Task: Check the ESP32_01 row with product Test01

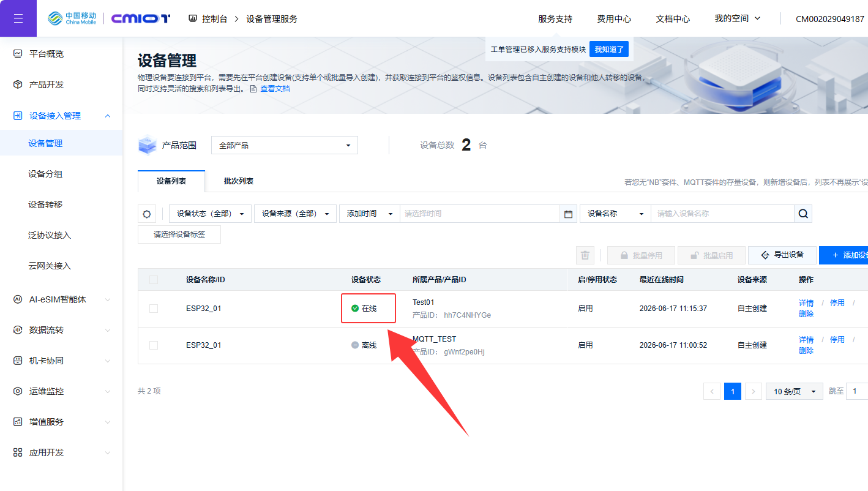Action: (154, 309)
